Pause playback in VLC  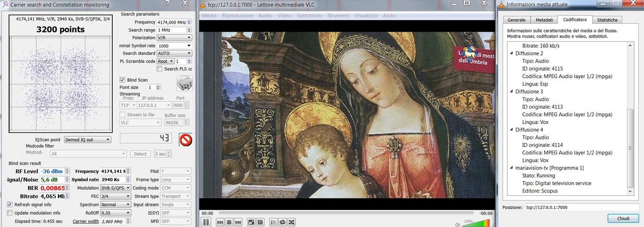[206, 222]
